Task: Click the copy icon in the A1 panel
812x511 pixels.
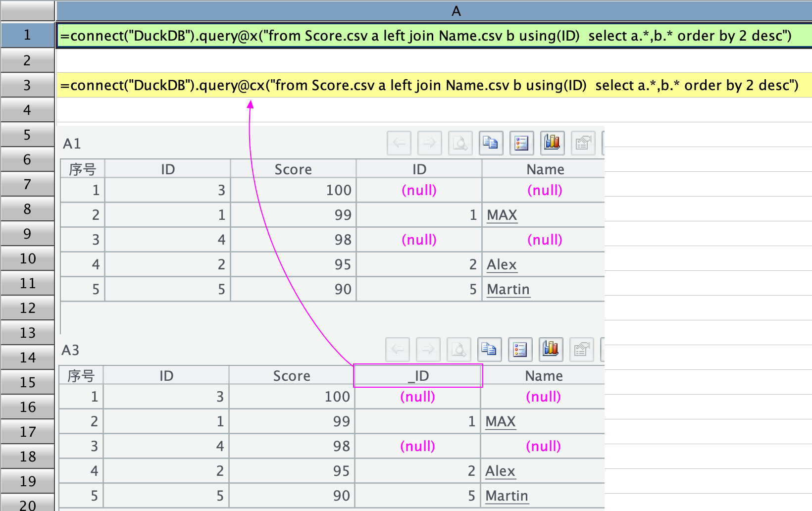Action: point(491,143)
